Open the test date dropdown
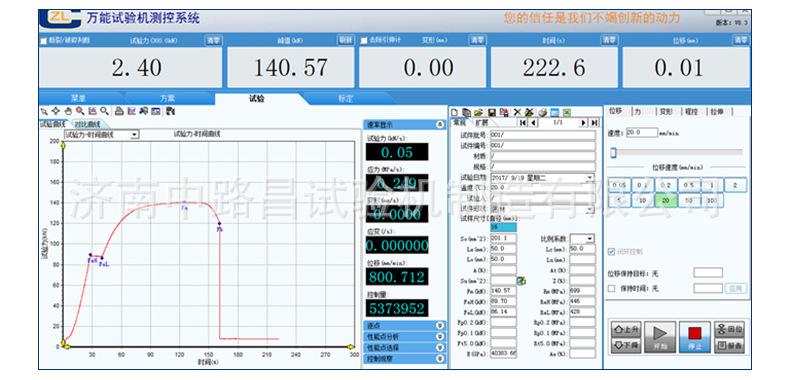Image resolution: width=790 pixels, height=380 pixels. click(589, 178)
